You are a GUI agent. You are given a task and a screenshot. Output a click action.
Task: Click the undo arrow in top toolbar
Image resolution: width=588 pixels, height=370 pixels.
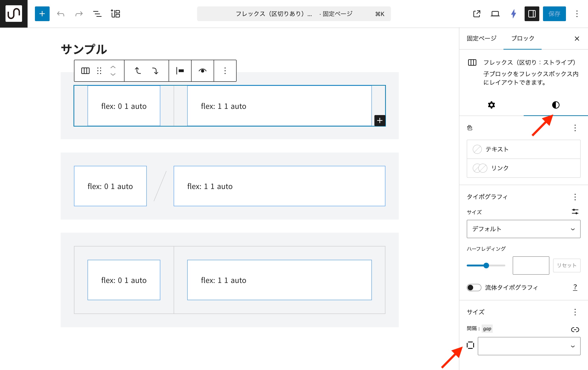(x=61, y=14)
